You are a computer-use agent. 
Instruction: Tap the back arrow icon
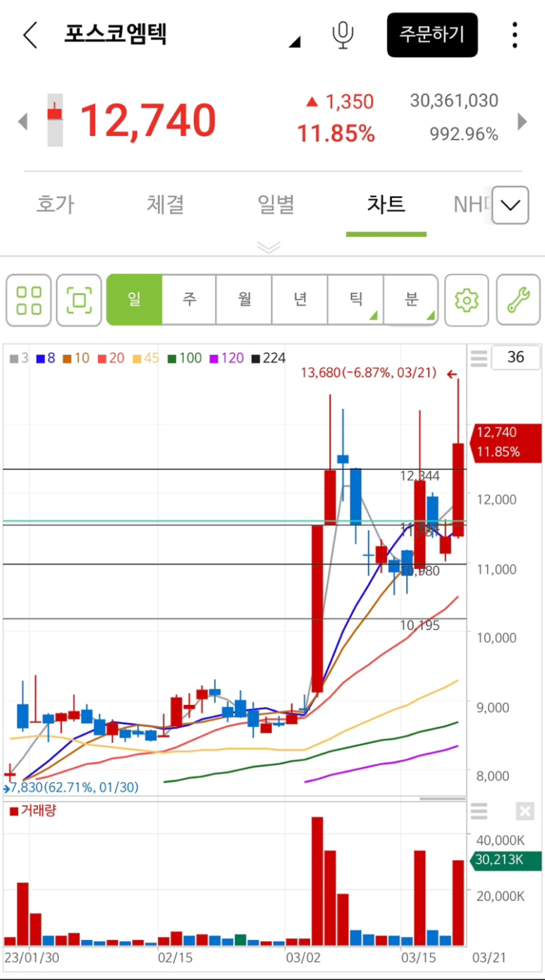coord(30,35)
